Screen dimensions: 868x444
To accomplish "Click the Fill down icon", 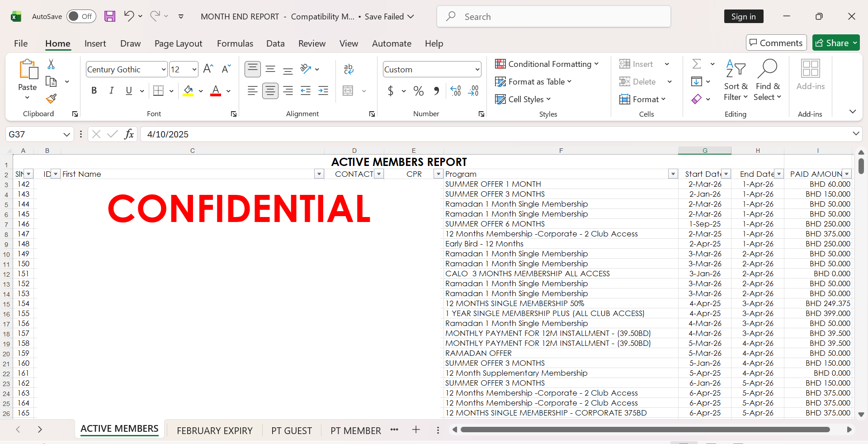I will coord(697,81).
